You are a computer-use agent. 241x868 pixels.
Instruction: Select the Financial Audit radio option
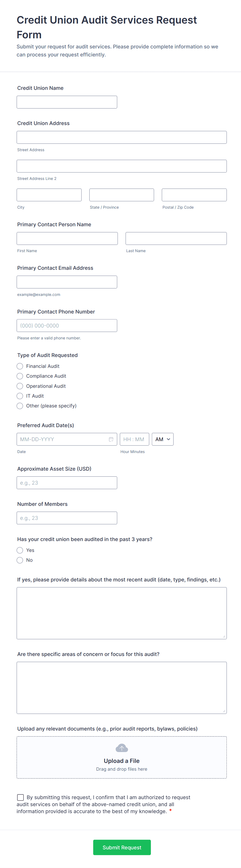coord(20,366)
